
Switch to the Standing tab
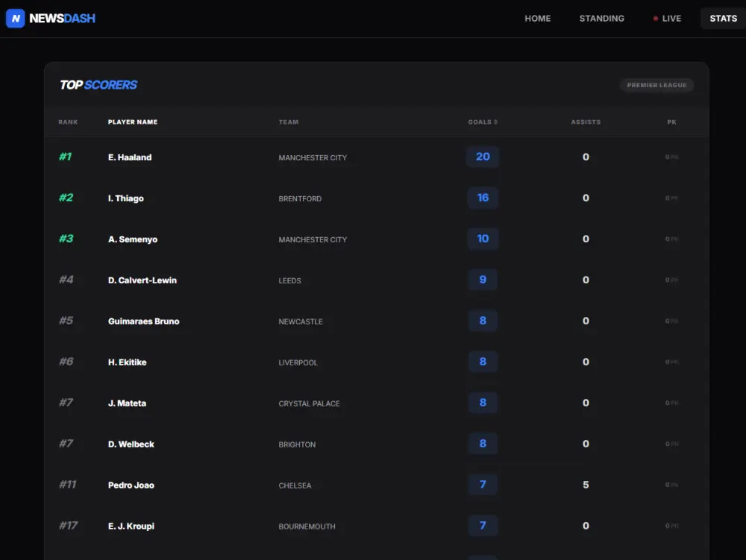[601, 19]
